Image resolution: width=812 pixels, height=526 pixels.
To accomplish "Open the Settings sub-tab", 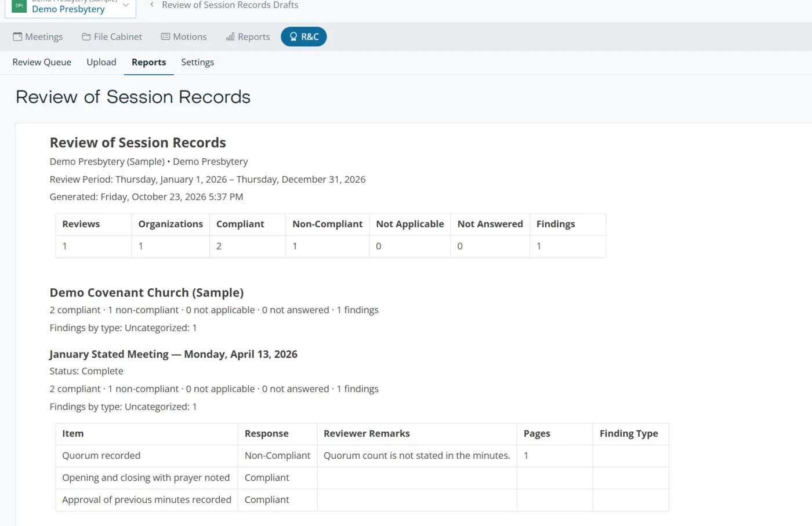I will click(197, 62).
